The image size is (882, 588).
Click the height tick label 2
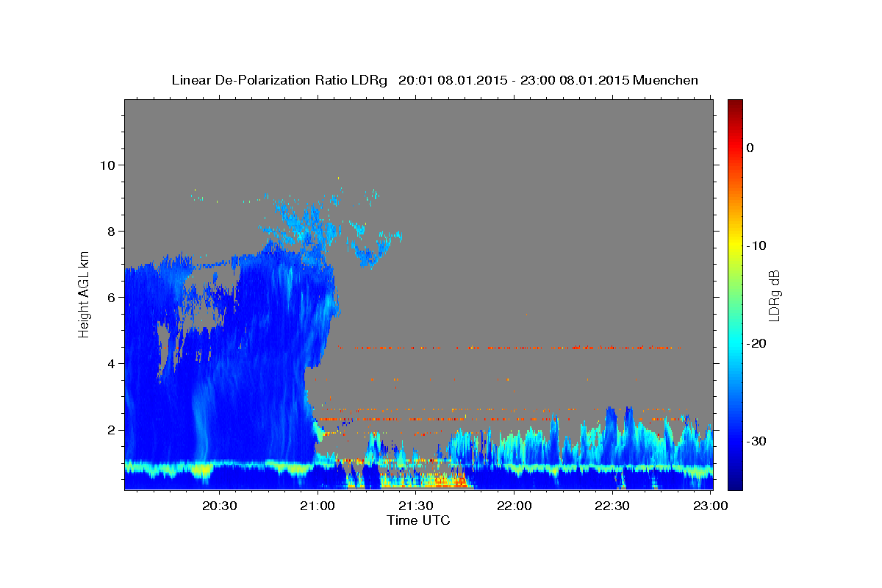click(x=111, y=429)
